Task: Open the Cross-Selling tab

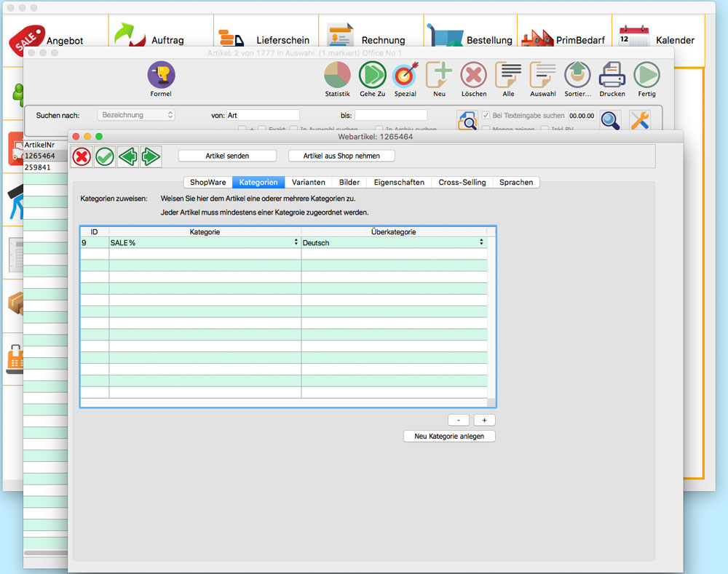Action: [462, 182]
